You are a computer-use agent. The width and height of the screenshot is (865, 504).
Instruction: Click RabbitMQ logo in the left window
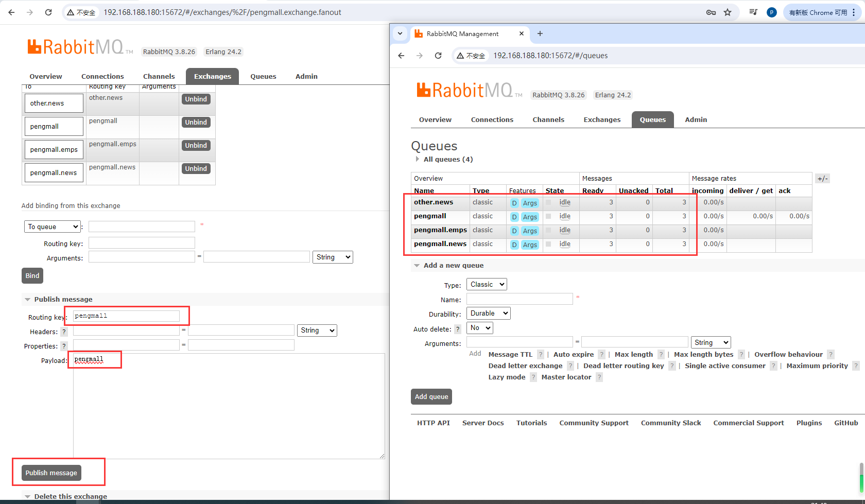click(x=75, y=47)
